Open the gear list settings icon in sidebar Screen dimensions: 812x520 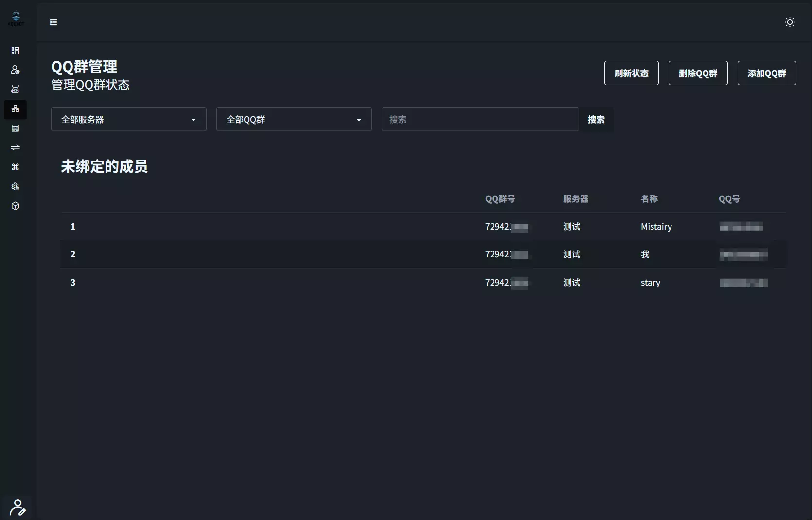(16, 186)
